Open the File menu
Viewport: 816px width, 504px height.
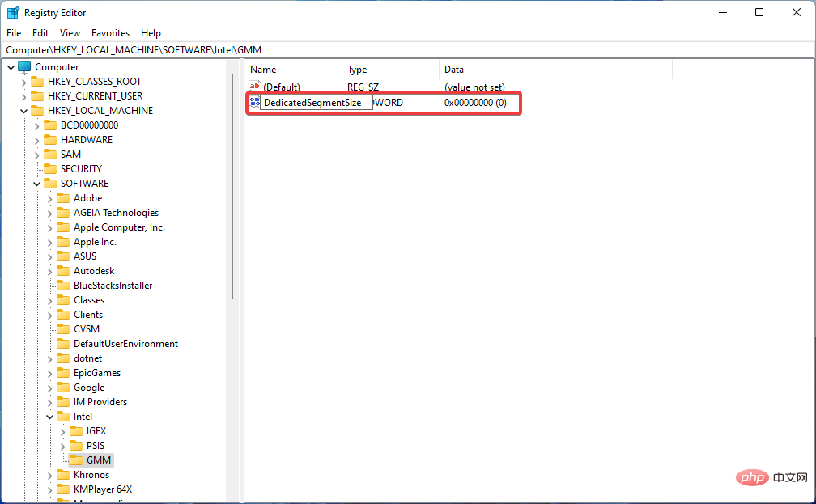click(14, 33)
